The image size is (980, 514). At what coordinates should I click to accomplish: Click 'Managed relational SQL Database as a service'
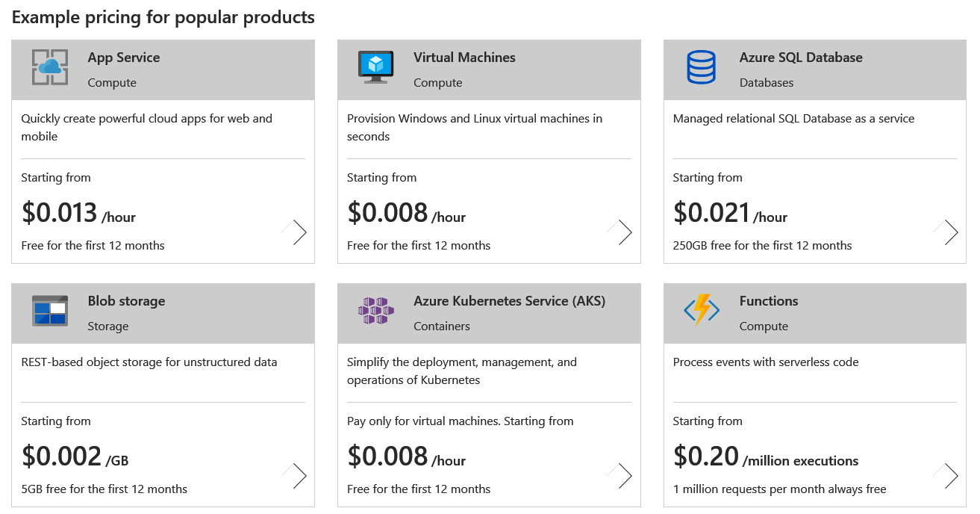click(x=793, y=118)
